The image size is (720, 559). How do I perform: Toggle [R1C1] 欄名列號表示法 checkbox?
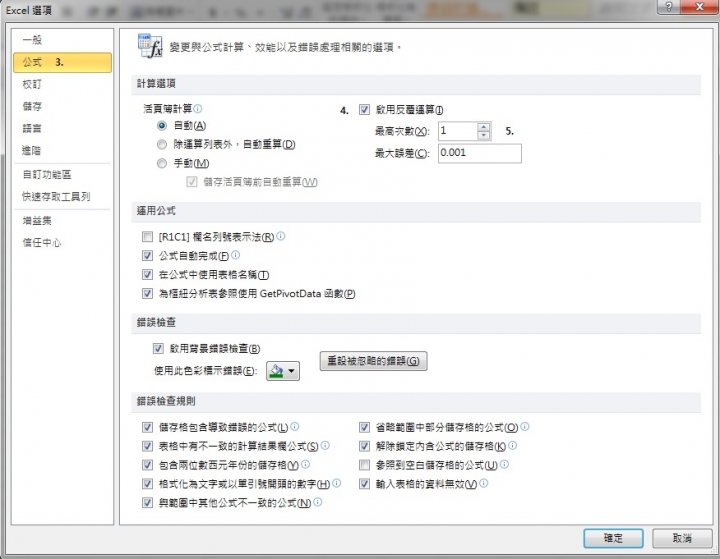[x=147, y=237]
